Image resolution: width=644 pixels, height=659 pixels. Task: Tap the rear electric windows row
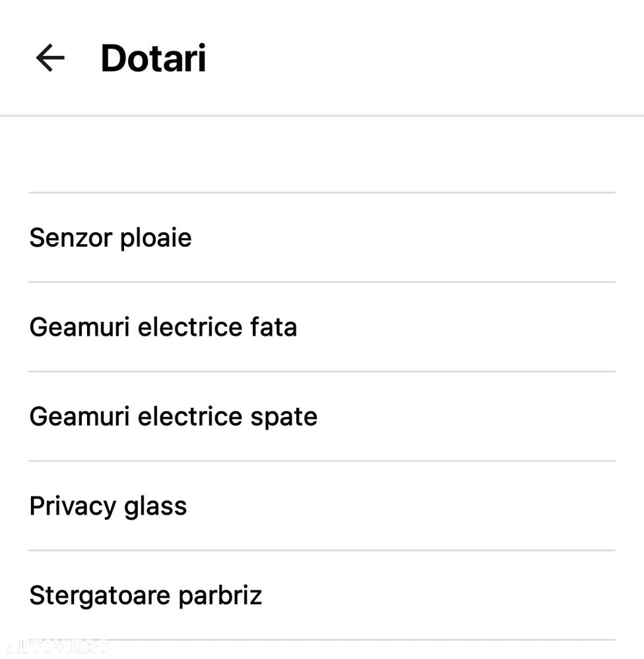[321, 417]
